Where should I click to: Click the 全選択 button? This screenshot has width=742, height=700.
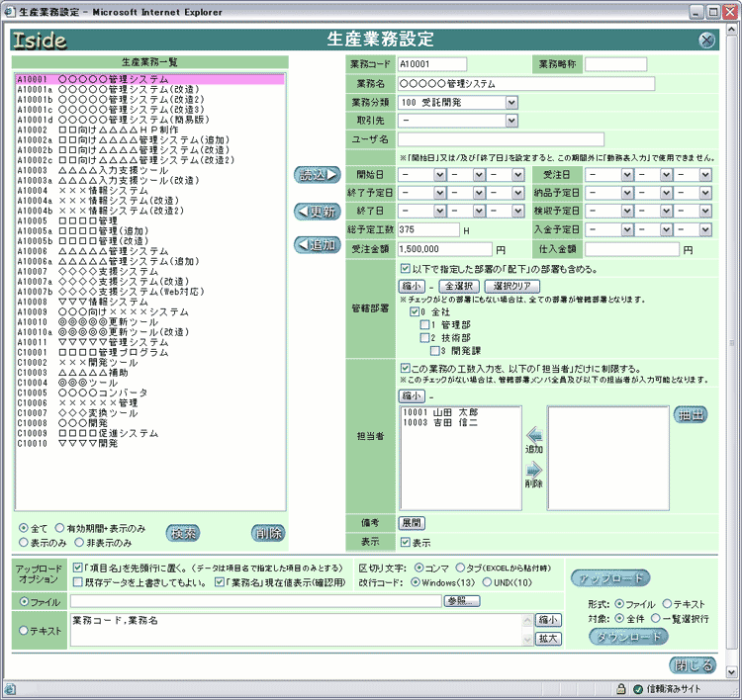click(459, 286)
